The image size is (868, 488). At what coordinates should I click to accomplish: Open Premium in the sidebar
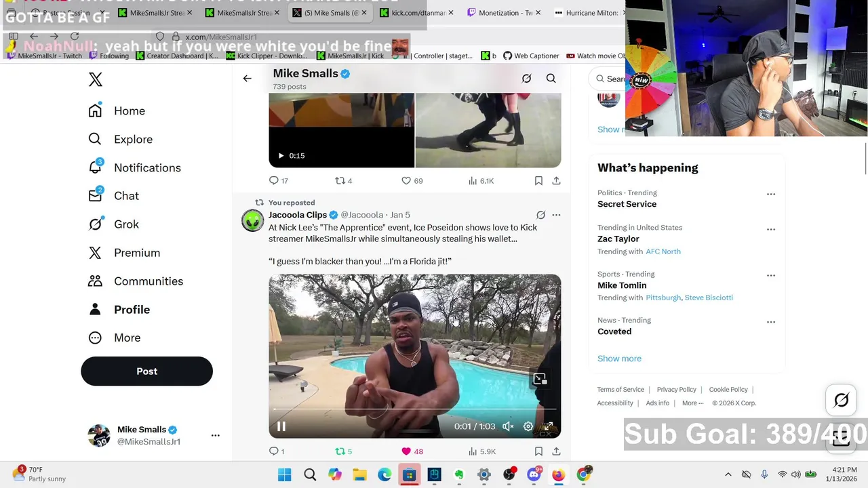coord(124,253)
